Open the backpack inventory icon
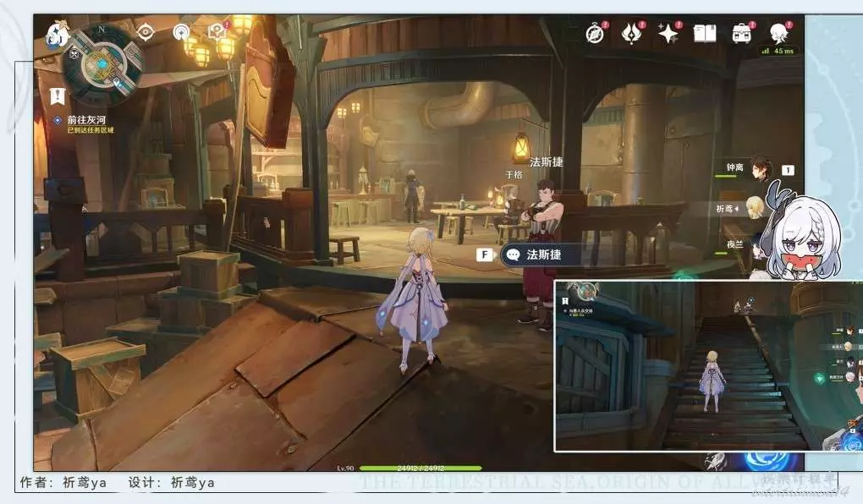The width and height of the screenshot is (863, 504). click(x=742, y=34)
